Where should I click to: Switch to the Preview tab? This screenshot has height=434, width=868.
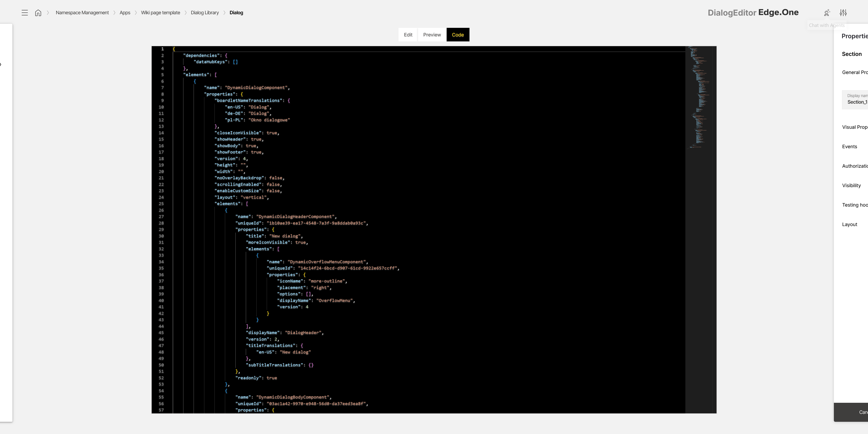pos(432,35)
